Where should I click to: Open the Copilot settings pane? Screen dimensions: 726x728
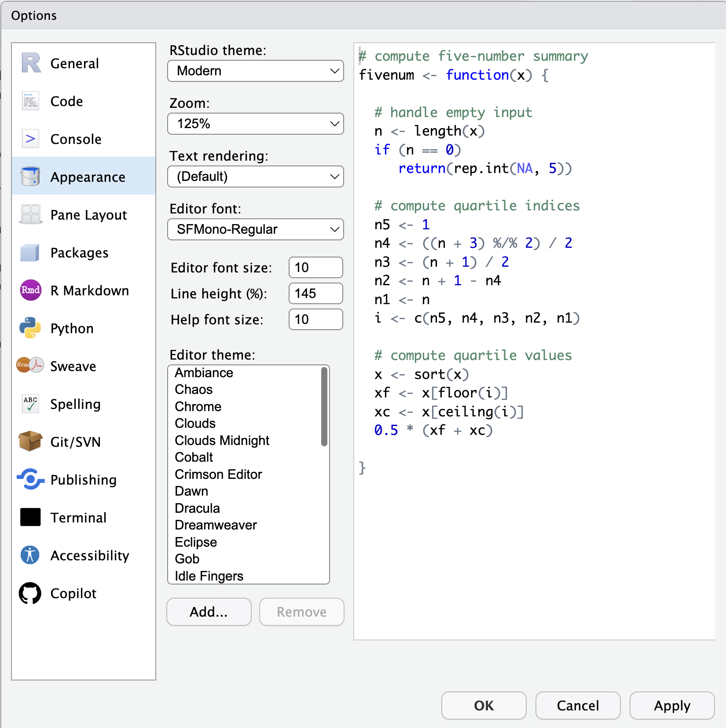73,593
